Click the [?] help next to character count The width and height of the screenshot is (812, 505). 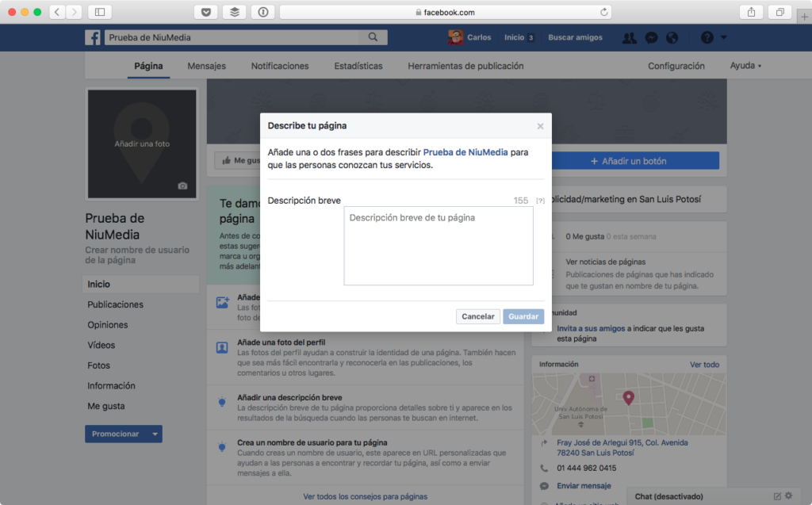tap(540, 201)
